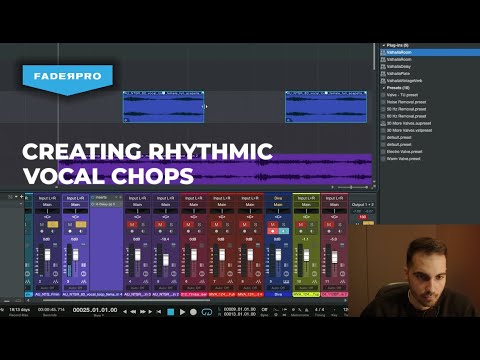This screenshot has height=360, width=480.
Task: Click channel 5 volume fader
Action: pyautogui.click(x=166, y=260)
